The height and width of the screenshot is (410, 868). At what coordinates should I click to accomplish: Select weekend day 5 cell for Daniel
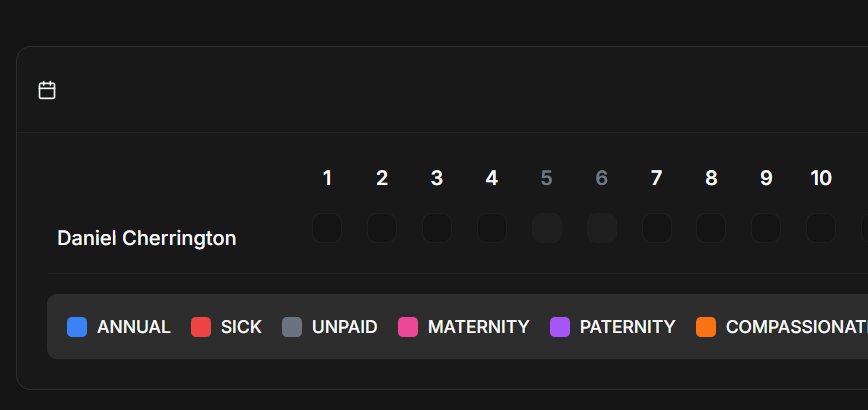(546, 228)
